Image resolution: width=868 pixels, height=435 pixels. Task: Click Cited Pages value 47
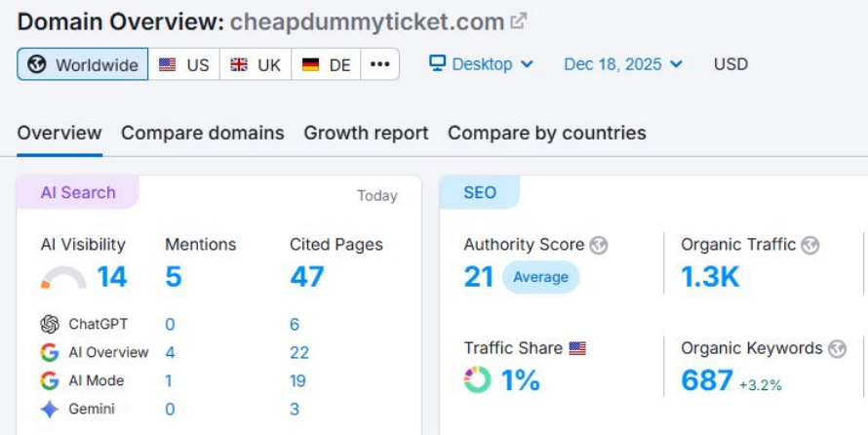[307, 277]
